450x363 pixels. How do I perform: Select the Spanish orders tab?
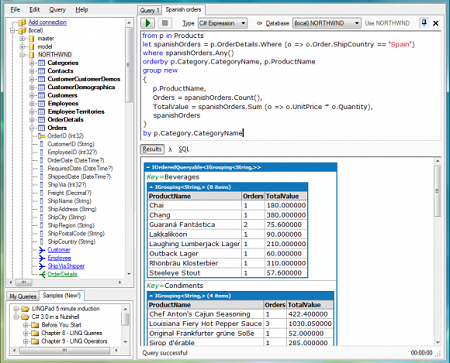[183, 10]
